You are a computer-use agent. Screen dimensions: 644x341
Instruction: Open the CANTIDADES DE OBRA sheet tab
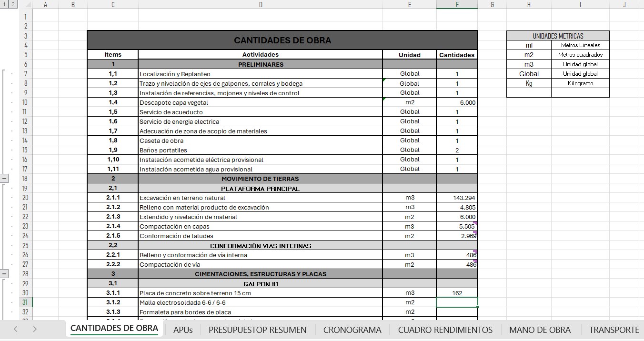[114, 329]
